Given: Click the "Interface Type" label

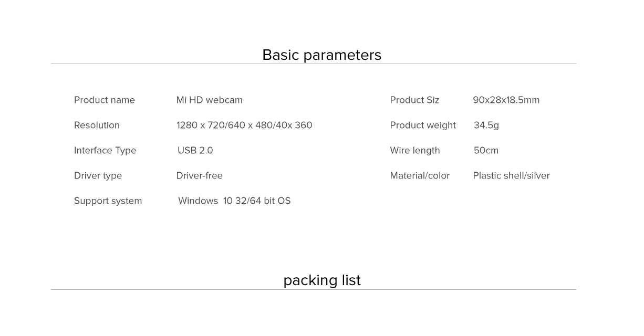Looking at the screenshot, I should 105,151.
